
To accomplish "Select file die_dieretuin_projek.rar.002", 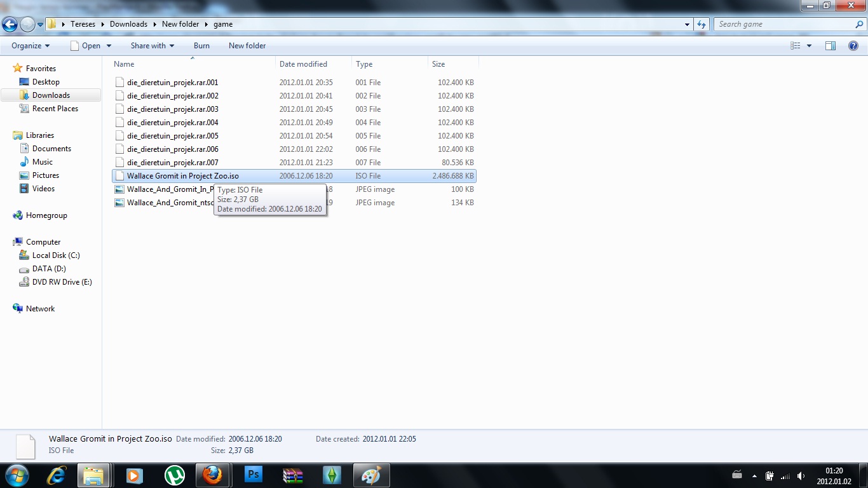I will click(x=294, y=96).
